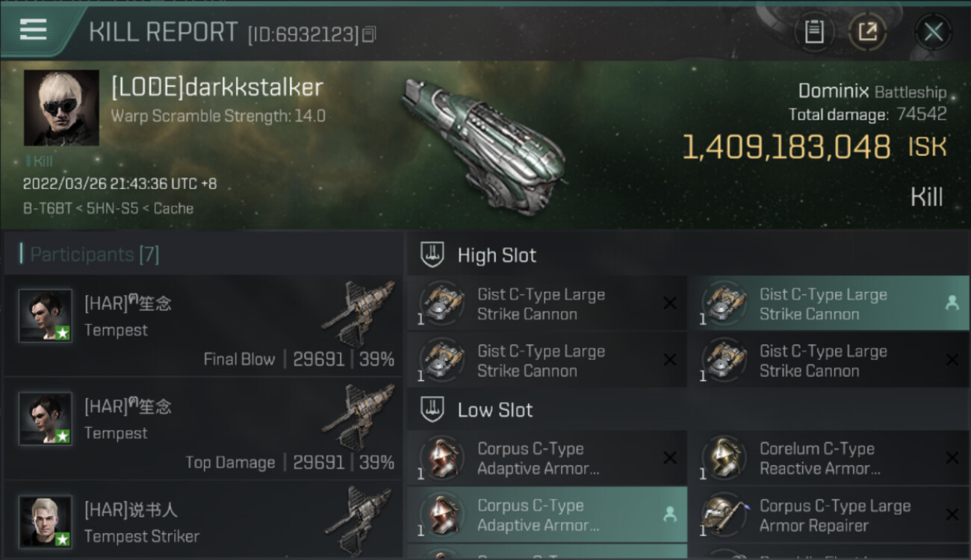View the darkkstalker pilot portrait
Image resolution: width=971 pixels, height=560 pixels.
coord(61,108)
